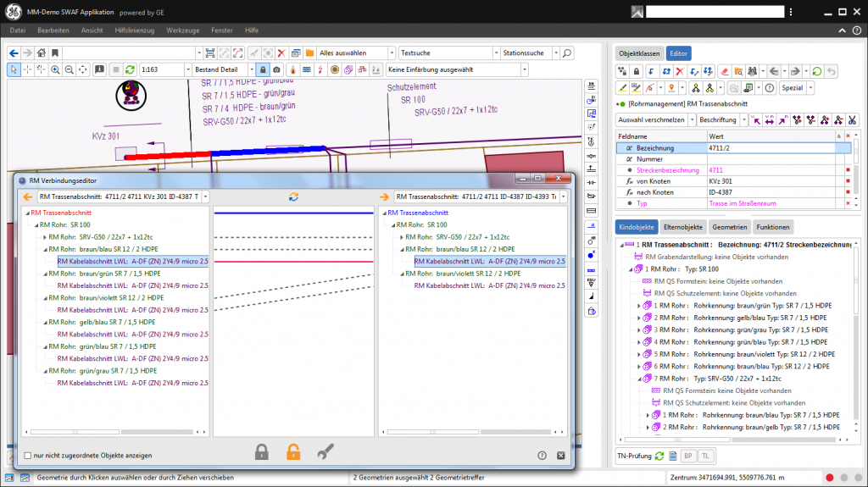
Task: Open the Werkzeuge menu
Action: [183, 30]
